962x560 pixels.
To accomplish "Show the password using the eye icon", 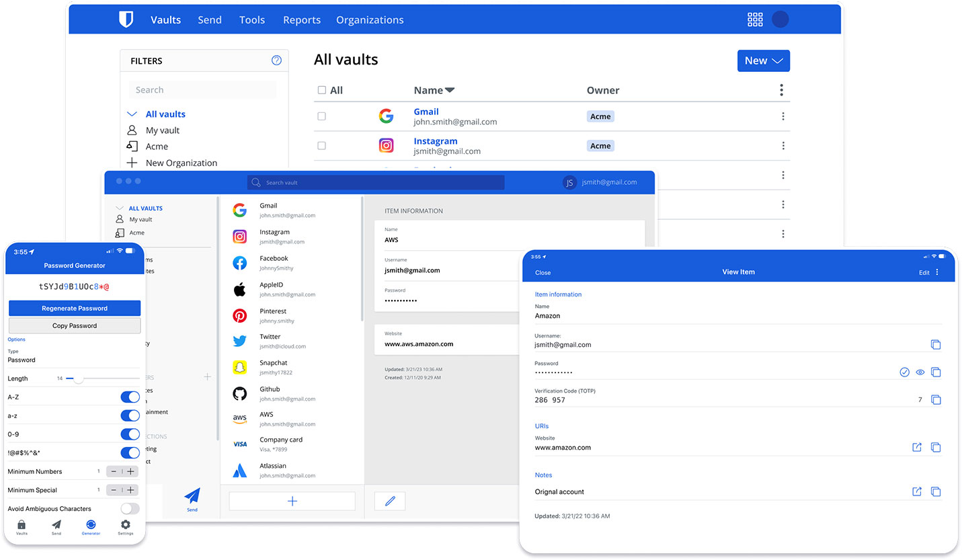I will pyautogui.click(x=920, y=372).
